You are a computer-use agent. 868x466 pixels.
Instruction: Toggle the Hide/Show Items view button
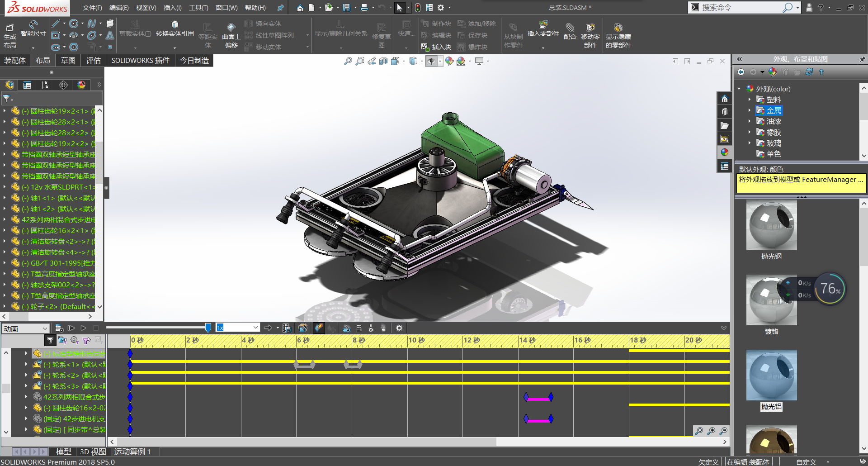(x=432, y=61)
